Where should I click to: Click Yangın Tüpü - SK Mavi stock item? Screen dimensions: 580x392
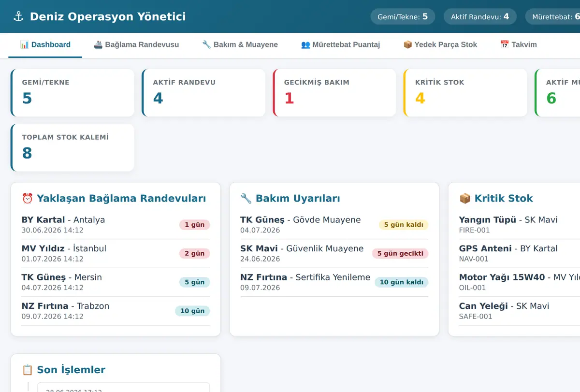click(x=520, y=225)
